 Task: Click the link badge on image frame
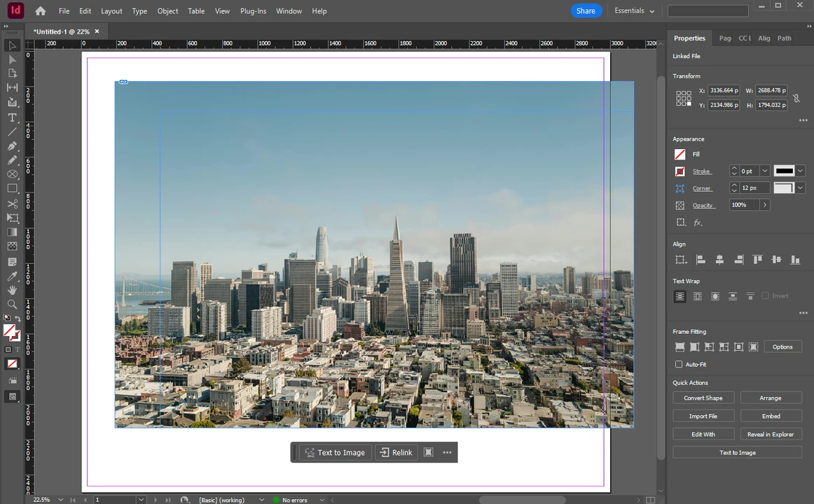[123, 81]
